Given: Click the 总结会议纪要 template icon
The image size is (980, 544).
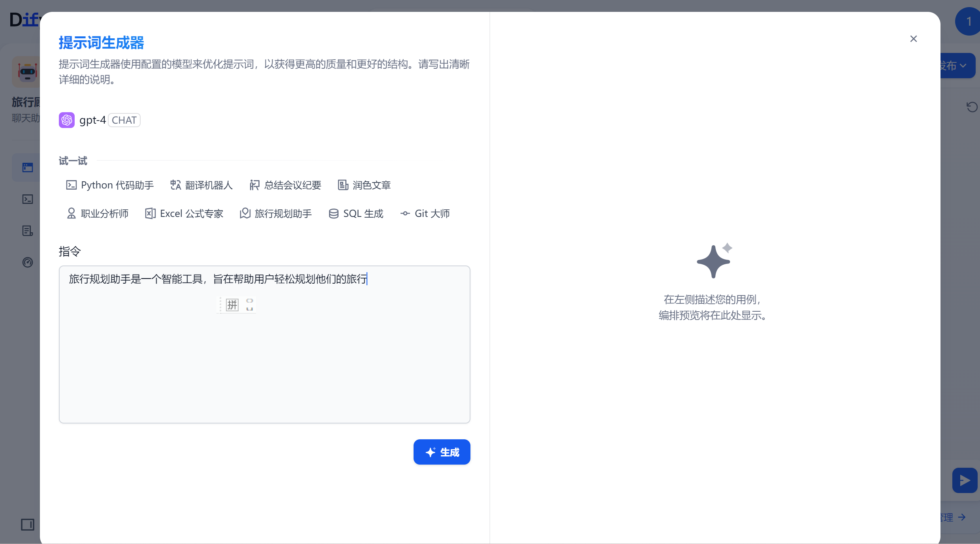Looking at the screenshot, I should tap(254, 185).
